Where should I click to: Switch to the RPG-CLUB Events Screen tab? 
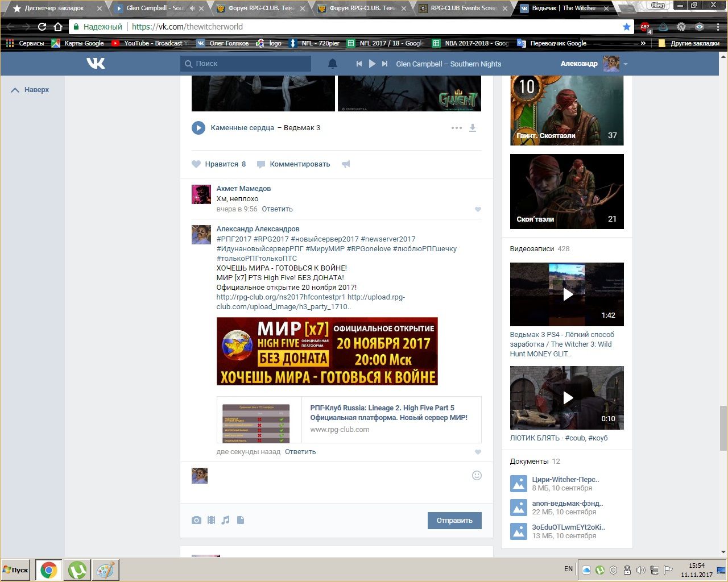pos(463,9)
